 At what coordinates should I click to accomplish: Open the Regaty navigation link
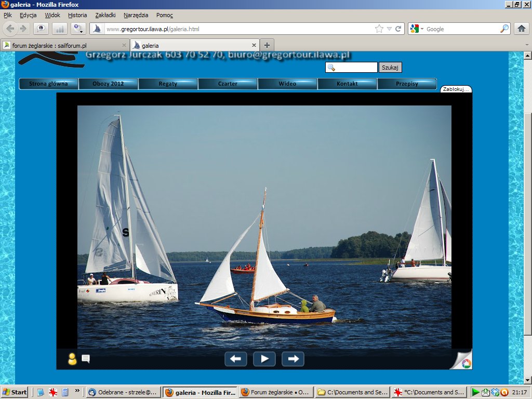168,84
